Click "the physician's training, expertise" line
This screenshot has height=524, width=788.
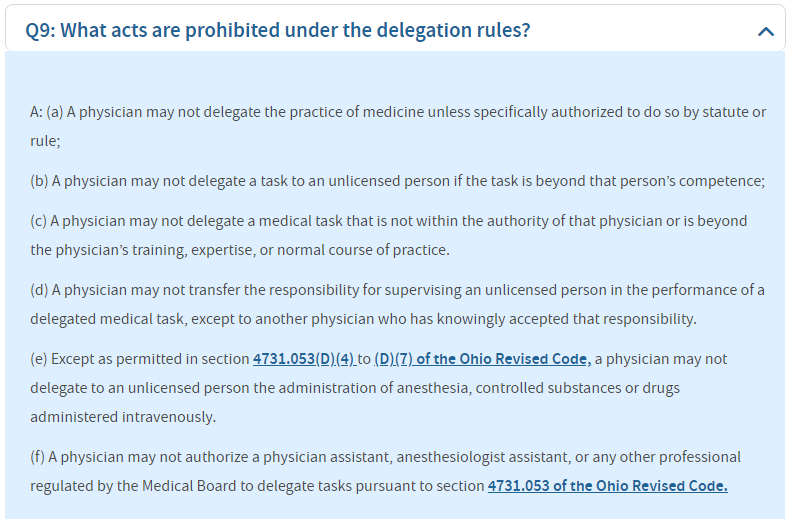pyautogui.click(x=240, y=249)
